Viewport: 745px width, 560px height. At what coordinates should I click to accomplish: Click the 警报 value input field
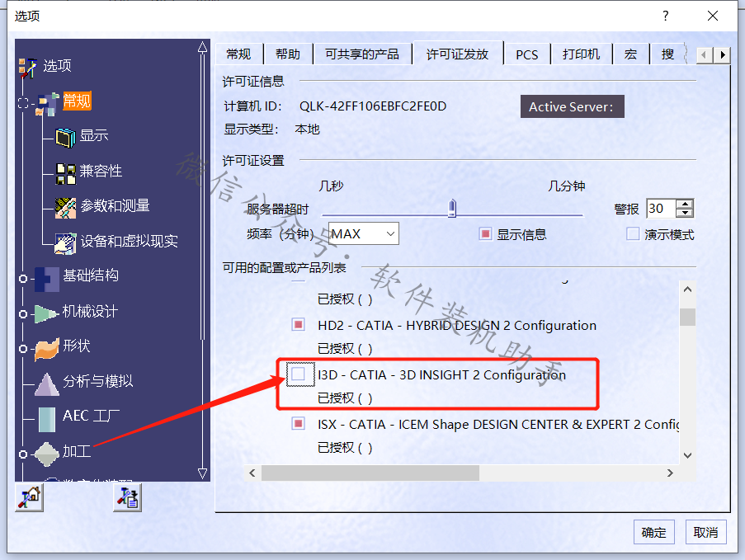(661, 208)
